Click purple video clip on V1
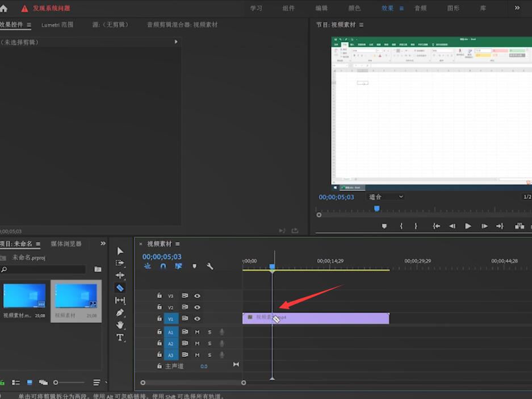Screen dimensions: 532x399 316,318
